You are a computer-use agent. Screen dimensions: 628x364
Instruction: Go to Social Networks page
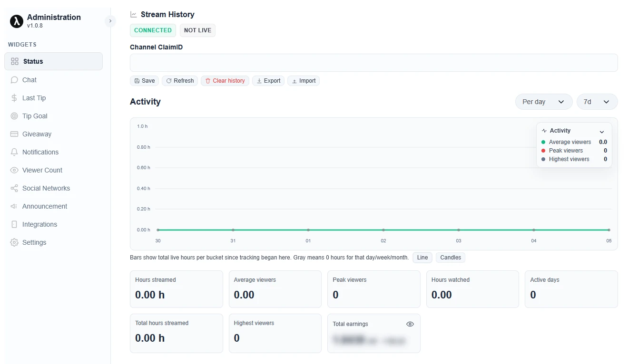pos(53,188)
